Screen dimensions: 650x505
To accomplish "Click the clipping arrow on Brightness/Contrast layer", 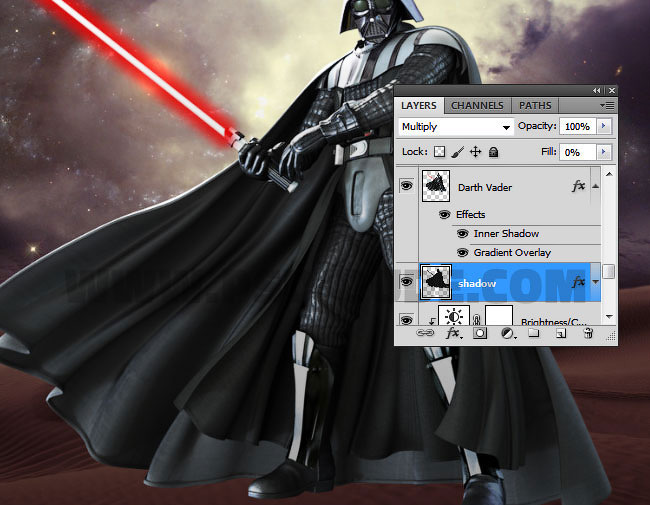I will click(x=432, y=321).
